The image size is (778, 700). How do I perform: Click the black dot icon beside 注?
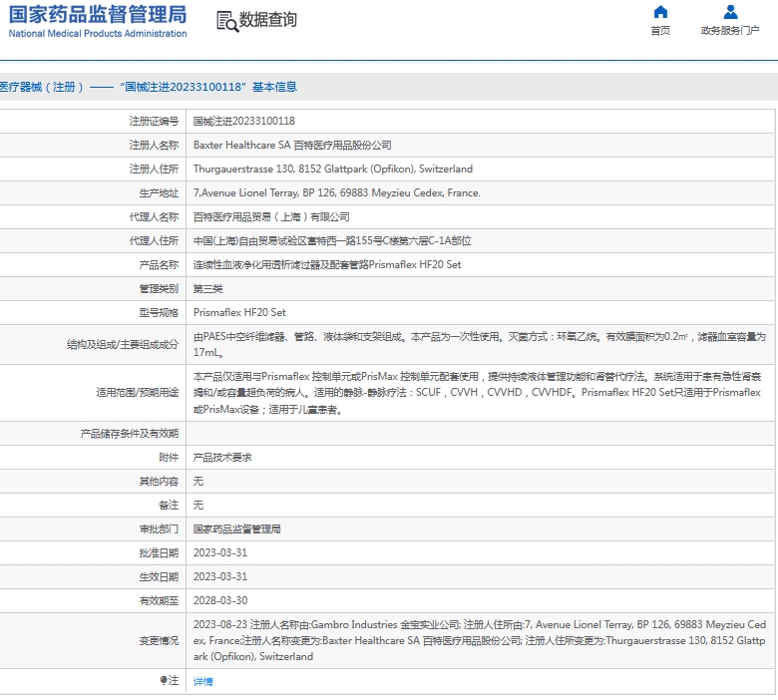pyautogui.click(x=164, y=680)
